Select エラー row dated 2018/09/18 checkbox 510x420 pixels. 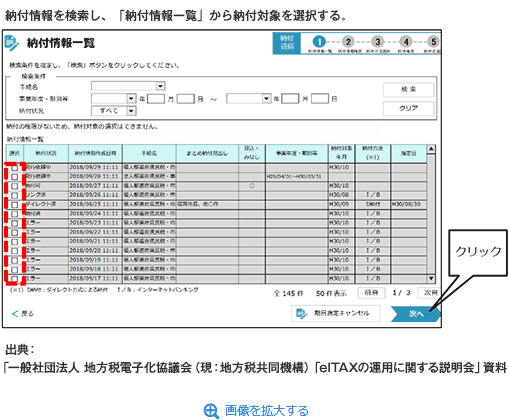[x=14, y=269]
